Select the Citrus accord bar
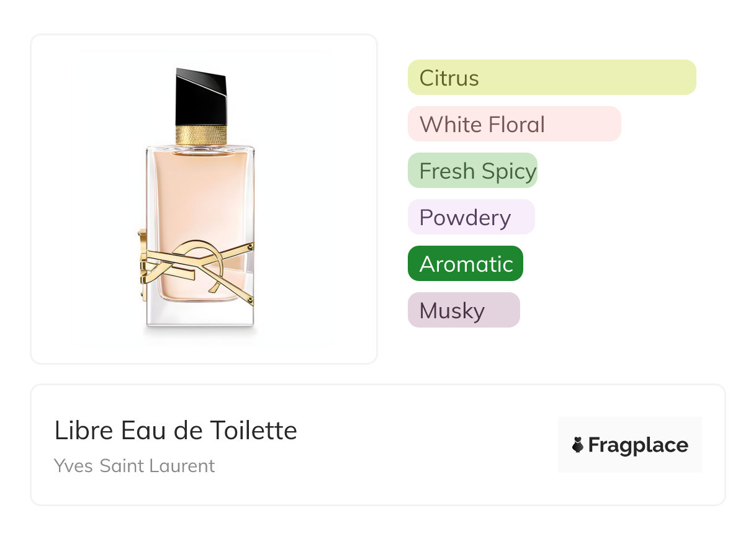Image resolution: width=756 pixels, height=536 pixels. [551, 78]
